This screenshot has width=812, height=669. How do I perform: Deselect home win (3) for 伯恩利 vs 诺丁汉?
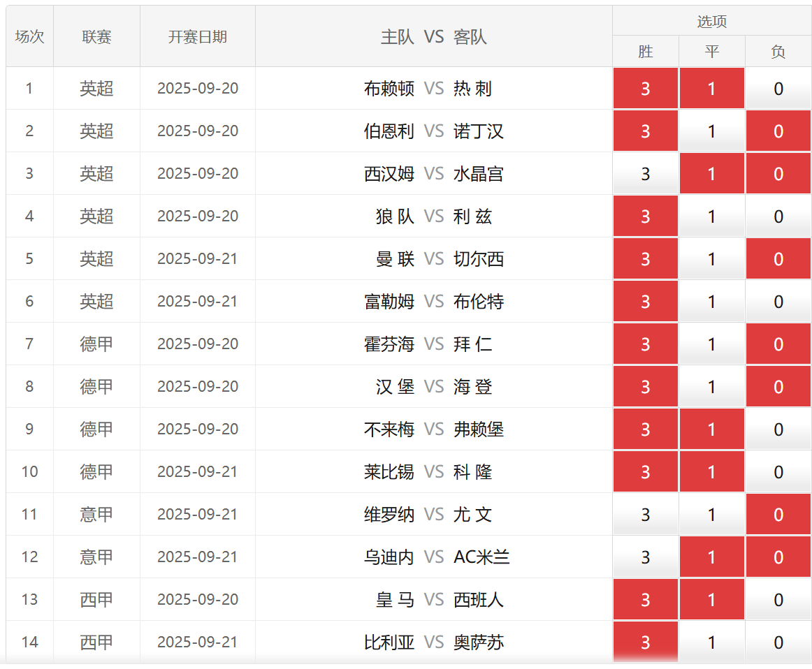click(645, 131)
